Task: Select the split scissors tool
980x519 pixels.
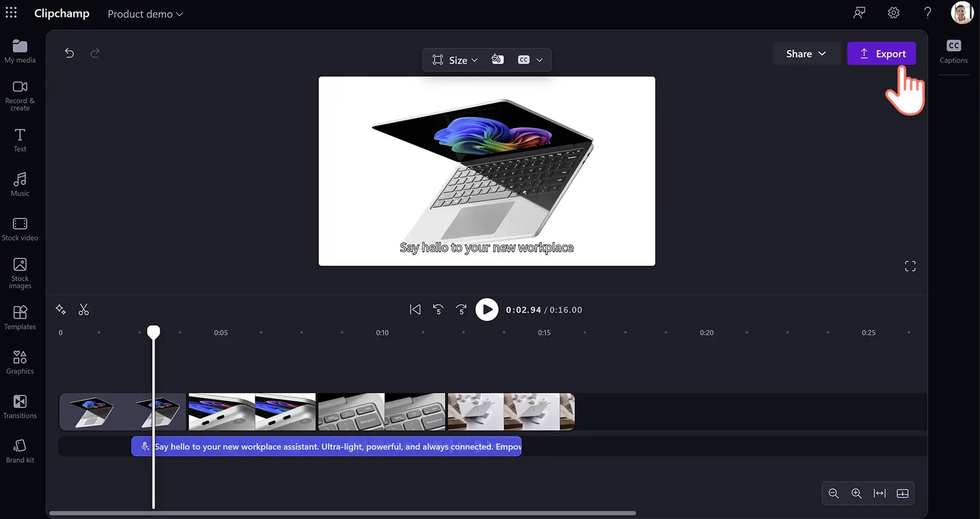Action: point(84,309)
